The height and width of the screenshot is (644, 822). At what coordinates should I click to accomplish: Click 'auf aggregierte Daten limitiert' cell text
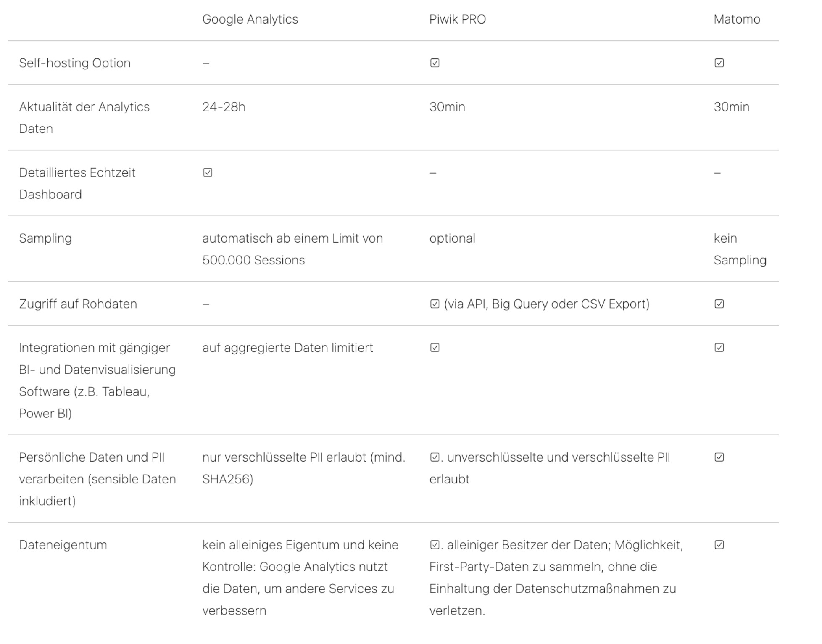coord(287,348)
